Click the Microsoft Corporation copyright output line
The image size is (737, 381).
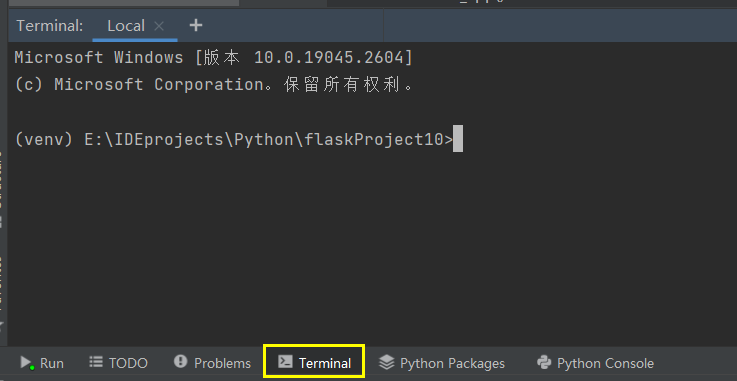214,85
